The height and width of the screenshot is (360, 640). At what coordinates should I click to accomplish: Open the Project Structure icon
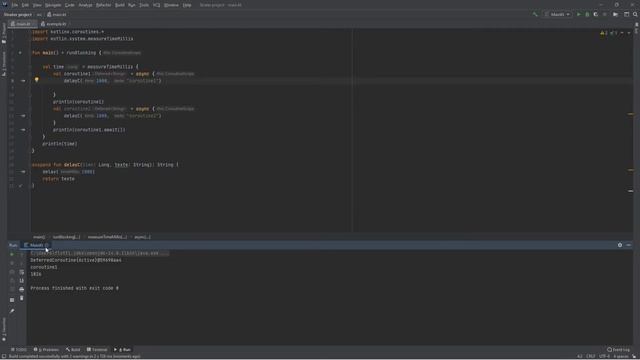click(616, 14)
